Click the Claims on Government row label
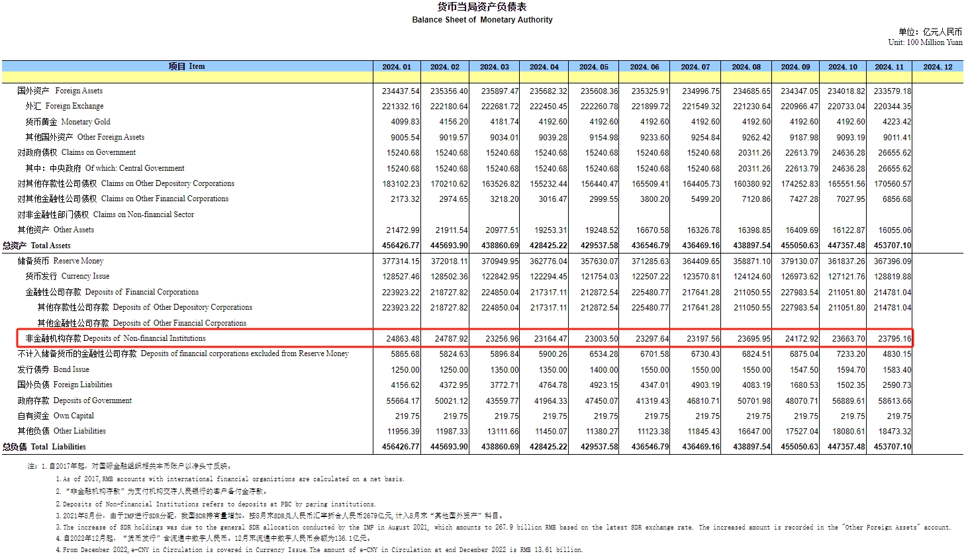The height and width of the screenshot is (560, 966). [76, 152]
